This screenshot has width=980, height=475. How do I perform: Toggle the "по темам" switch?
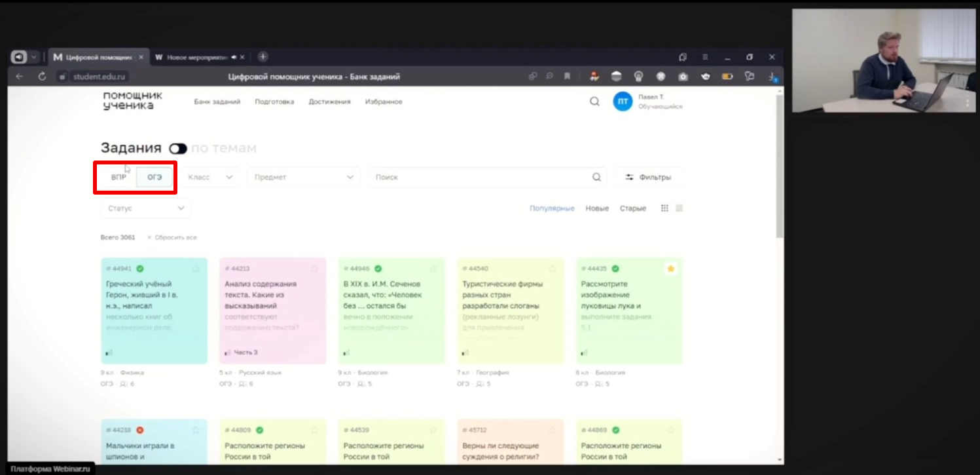(177, 149)
